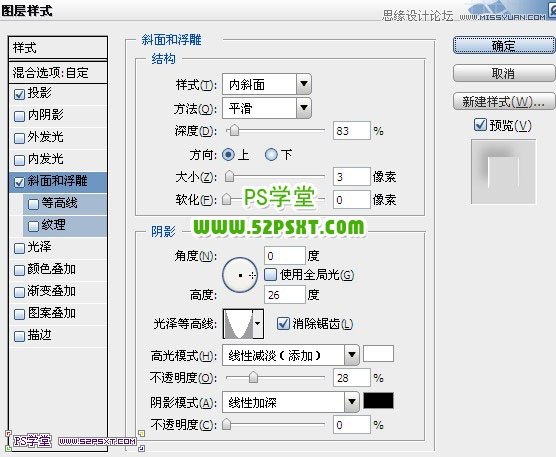Click highlight 不透明度 opacity slider handle

[x=253, y=377]
